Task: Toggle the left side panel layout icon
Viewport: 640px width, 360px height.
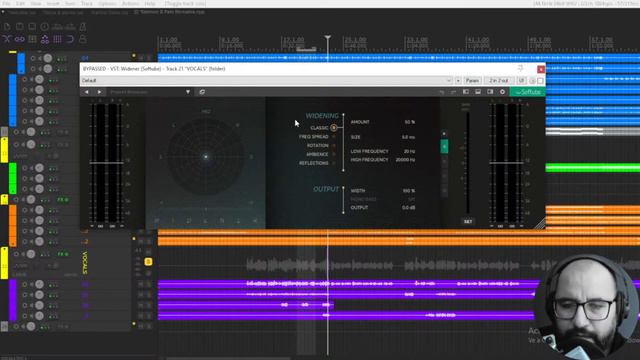Action: point(466,92)
